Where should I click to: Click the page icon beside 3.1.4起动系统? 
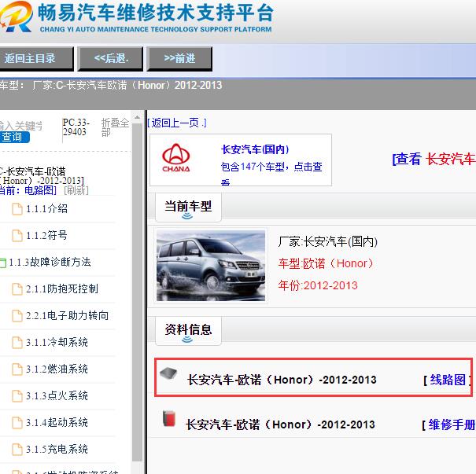17,422
